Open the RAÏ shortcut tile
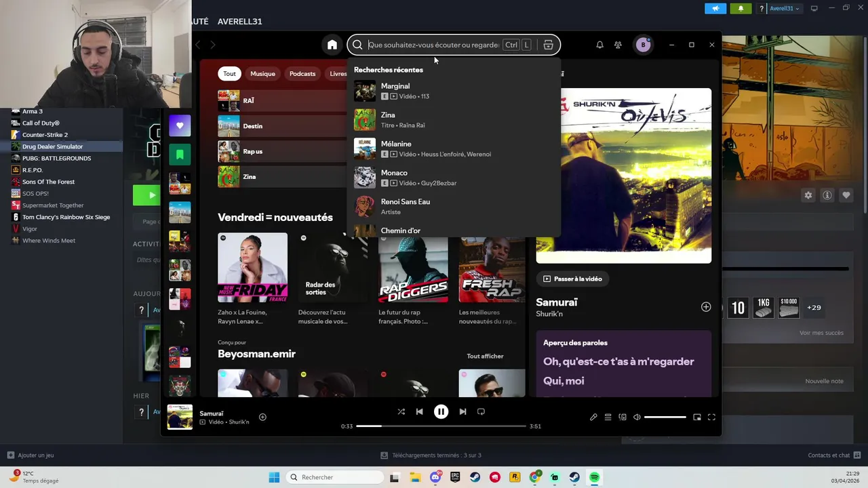868x488 pixels. [282, 100]
